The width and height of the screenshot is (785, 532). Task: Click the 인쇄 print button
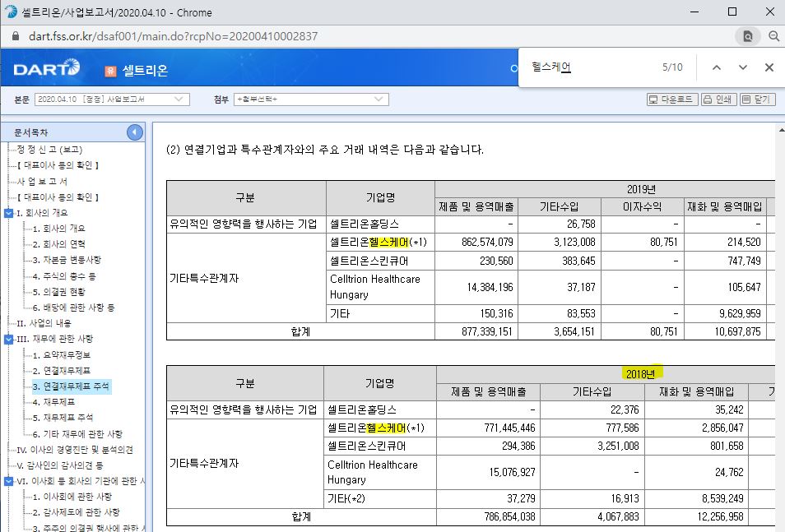pos(718,99)
